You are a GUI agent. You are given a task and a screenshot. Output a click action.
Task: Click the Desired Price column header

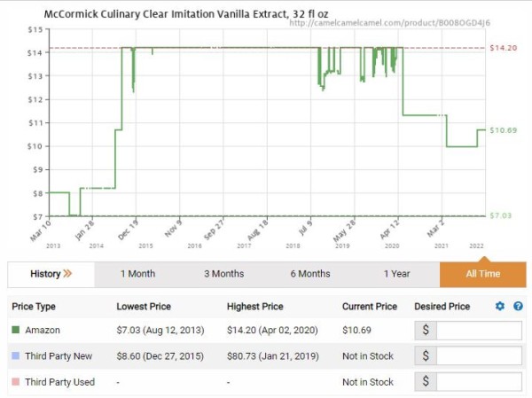pyautogui.click(x=442, y=307)
